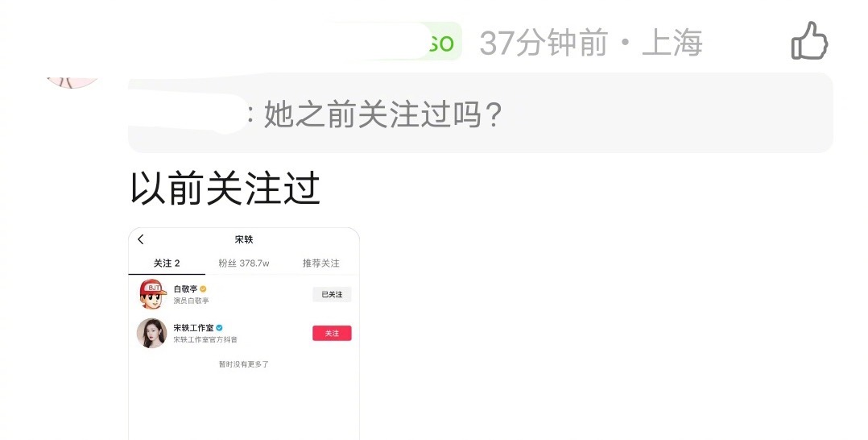This screenshot has height=440, width=868.
Task: Tap the comment text 以前关注过
Action: point(225,189)
